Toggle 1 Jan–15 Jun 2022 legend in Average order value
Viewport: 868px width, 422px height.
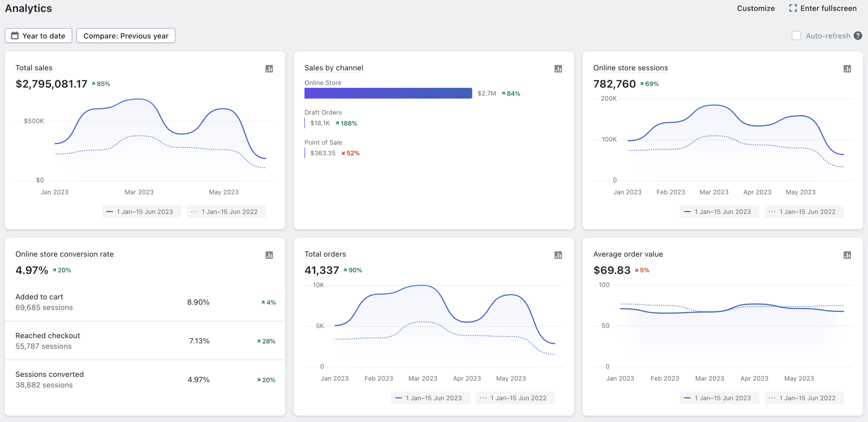tap(804, 398)
